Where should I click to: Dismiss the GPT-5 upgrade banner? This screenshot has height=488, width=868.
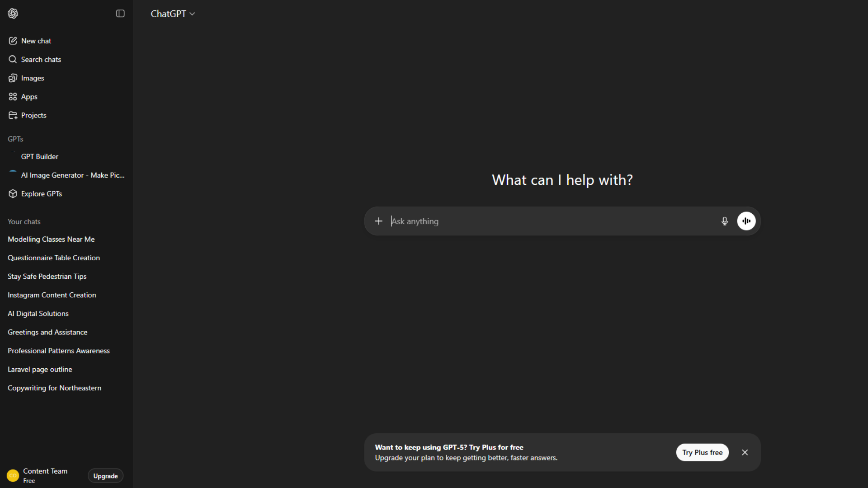click(x=745, y=452)
